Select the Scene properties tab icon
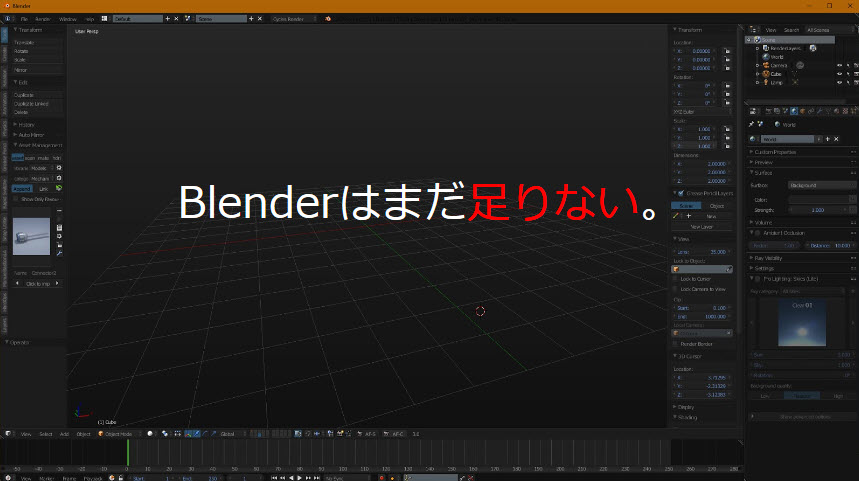Image resolution: width=859 pixels, height=481 pixels. [785, 111]
